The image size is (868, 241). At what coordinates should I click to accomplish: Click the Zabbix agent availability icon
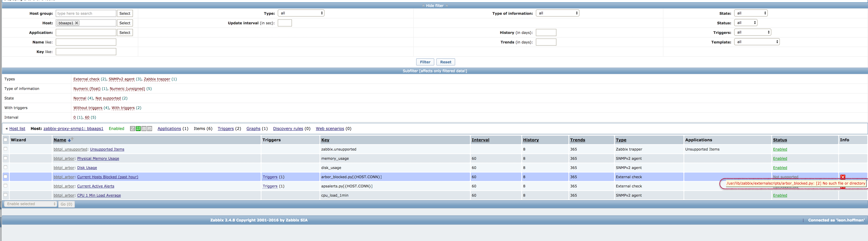(132, 129)
